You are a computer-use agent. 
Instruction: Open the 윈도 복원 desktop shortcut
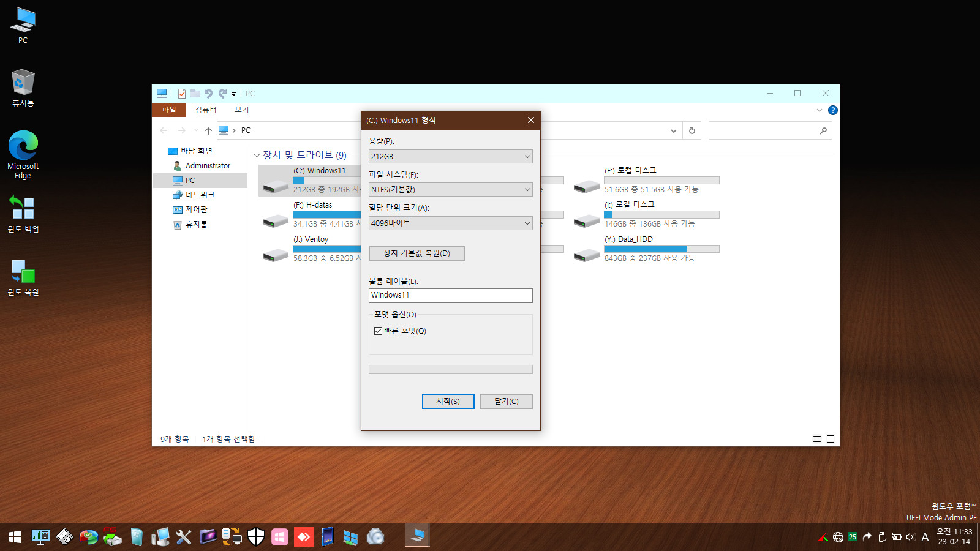[x=23, y=277]
